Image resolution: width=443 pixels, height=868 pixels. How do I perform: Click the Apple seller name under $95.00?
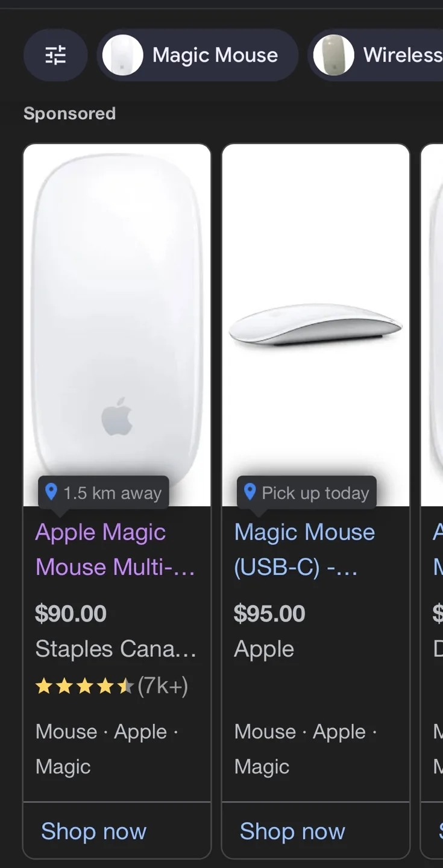point(263,649)
